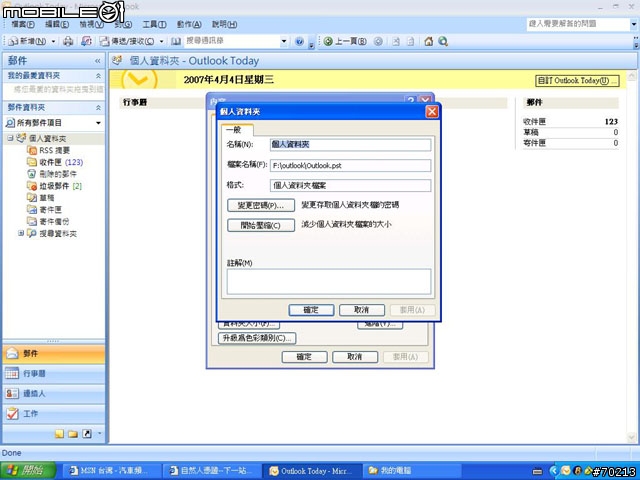Click the Folder List icon in navigation pane
The height and width of the screenshot is (480, 640).
click(x=73, y=433)
